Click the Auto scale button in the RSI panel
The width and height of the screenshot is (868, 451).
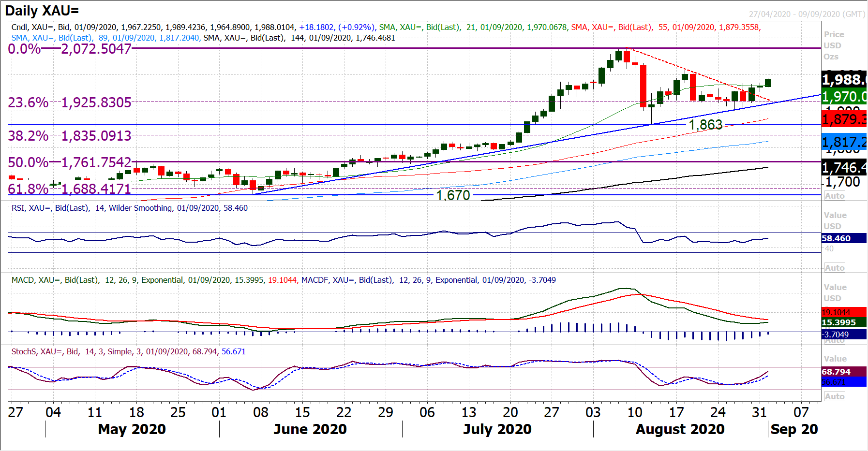(835, 268)
